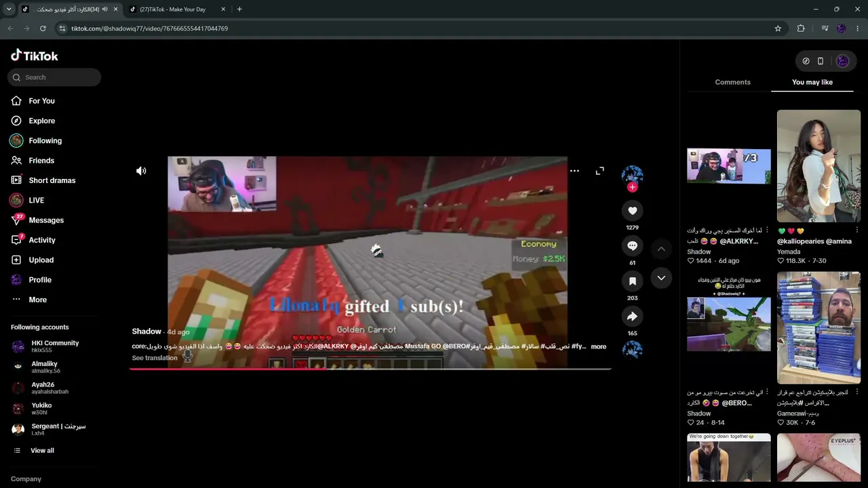Open the LIVE section
Viewport: 868px width, 488px height.
pyautogui.click(x=36, y=201)
